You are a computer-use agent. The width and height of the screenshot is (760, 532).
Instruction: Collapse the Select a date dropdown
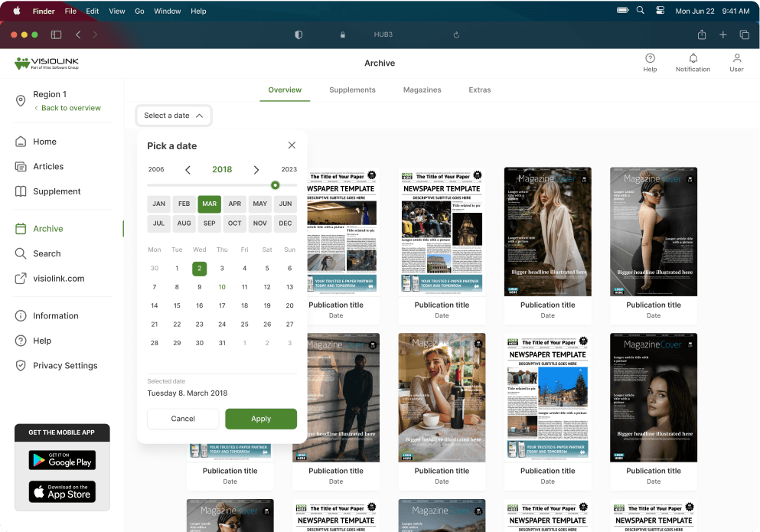174,116
